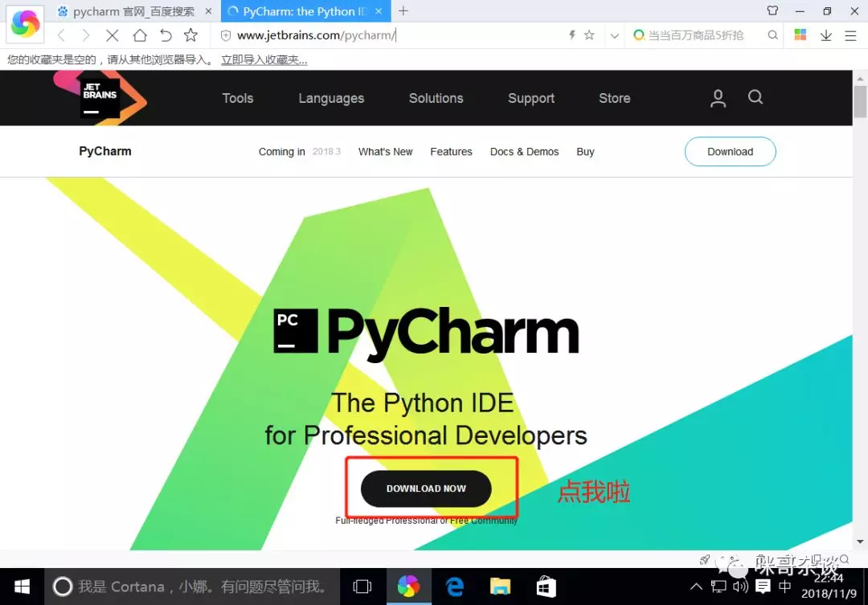Click the JetBrains logo

[x=100, y=97]
